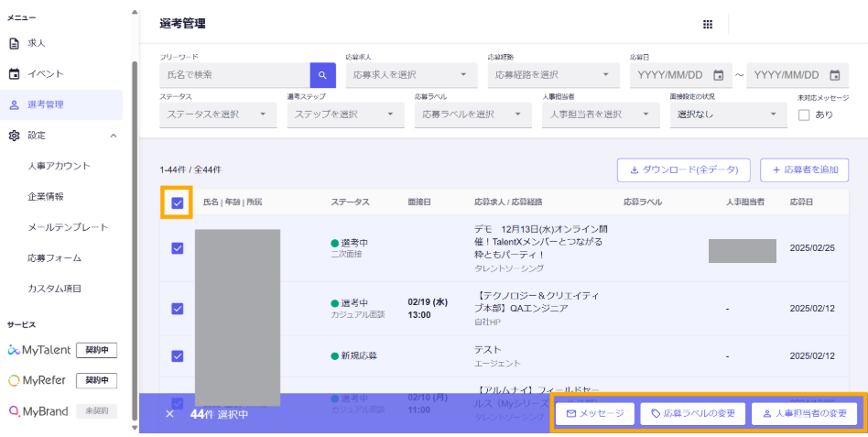
Task: Uncheck the 新規応募 row checkbox
Action: click(178, 355)
